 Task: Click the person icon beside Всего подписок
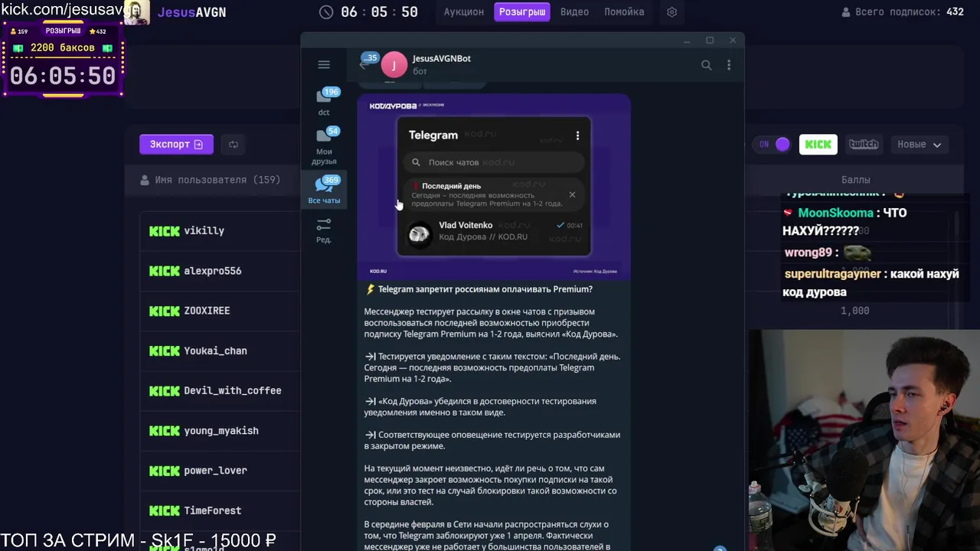point(846,12)
